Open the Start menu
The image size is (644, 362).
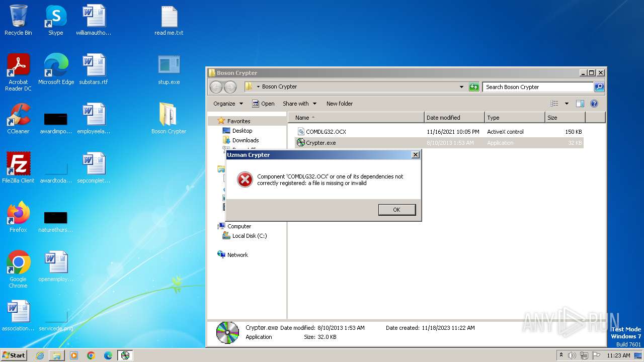[14, 355]
